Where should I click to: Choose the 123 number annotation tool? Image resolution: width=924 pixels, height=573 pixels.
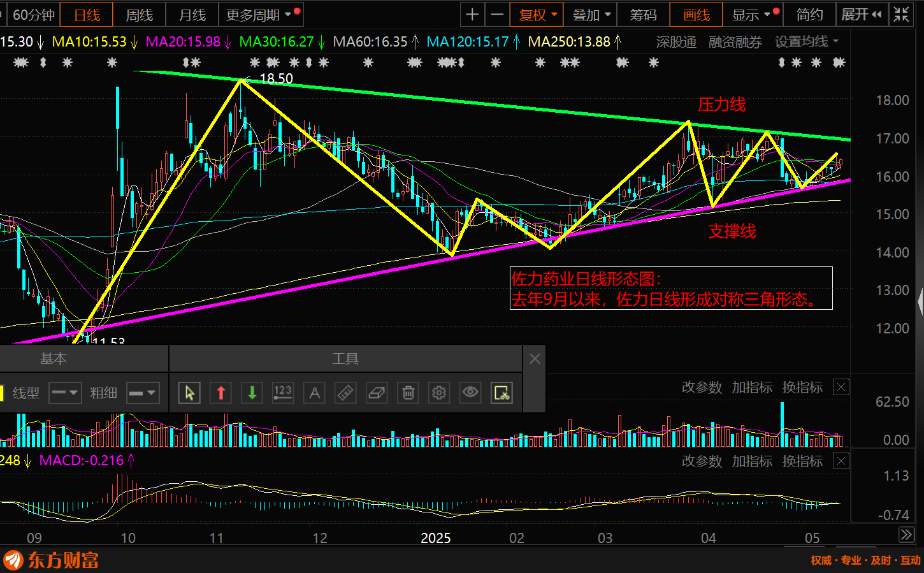283,393
